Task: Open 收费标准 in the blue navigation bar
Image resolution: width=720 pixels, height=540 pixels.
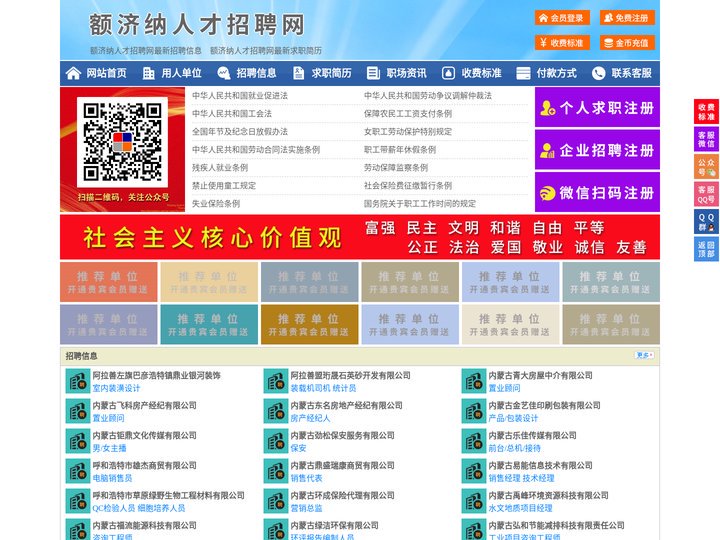Action: tap(481, 73)
